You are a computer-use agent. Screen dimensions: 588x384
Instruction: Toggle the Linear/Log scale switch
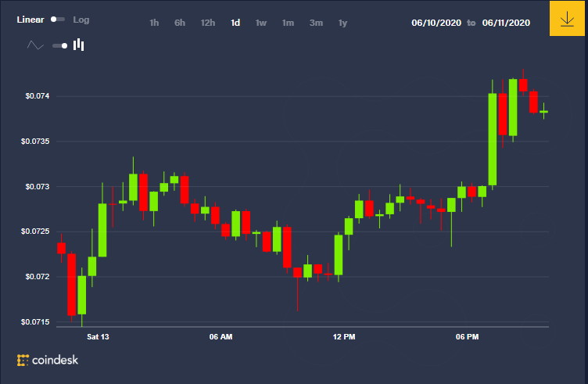[x=58, y=19]
